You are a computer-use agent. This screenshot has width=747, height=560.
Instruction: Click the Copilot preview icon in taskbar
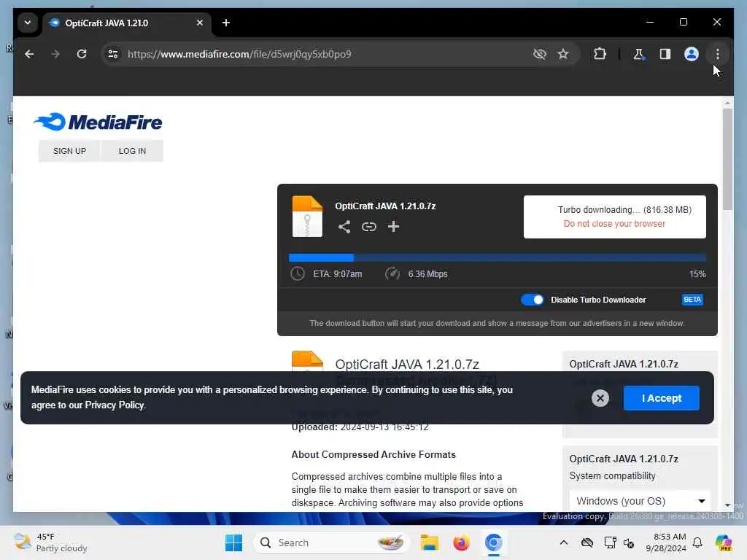[x=724, y=542]
